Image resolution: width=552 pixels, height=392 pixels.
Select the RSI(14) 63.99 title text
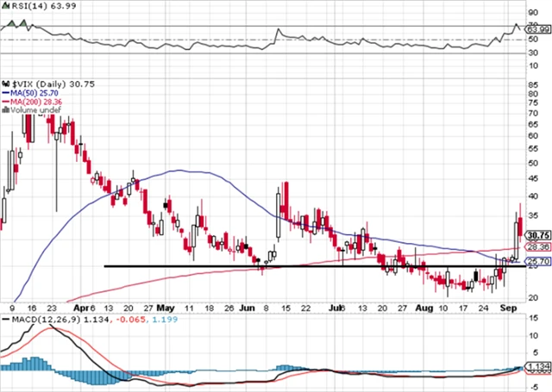click(44, 6)
